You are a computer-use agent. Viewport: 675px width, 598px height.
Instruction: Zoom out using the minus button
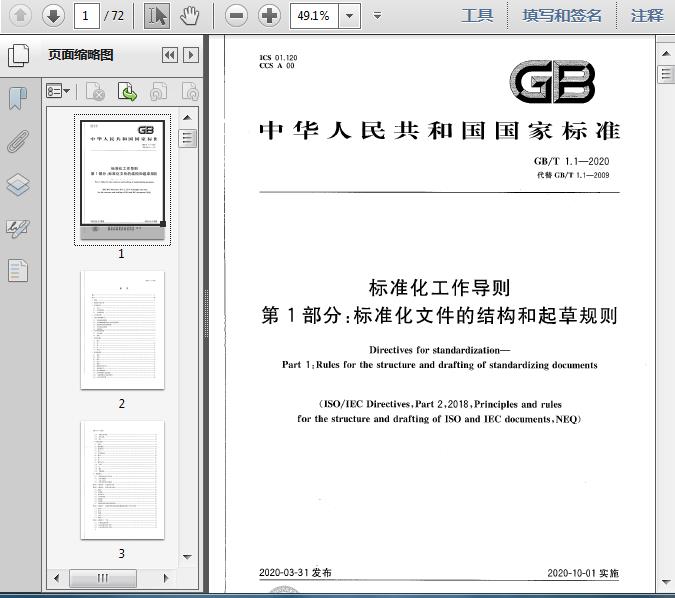pyautogui.click(x=235, y=15)
